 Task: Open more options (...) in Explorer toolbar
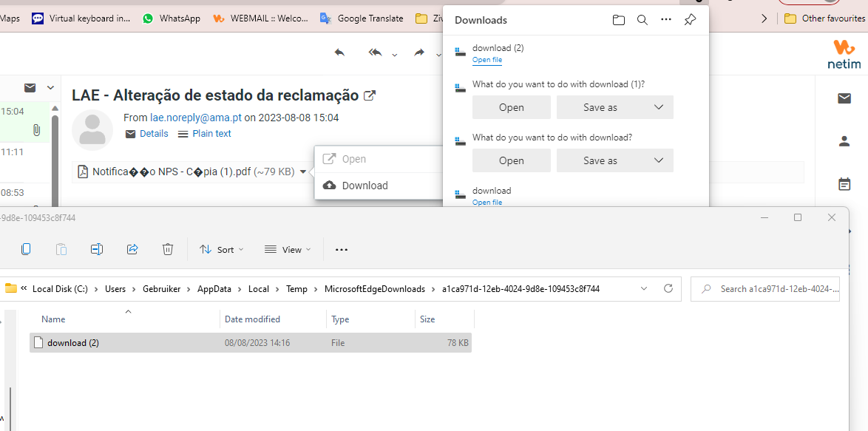341,249
